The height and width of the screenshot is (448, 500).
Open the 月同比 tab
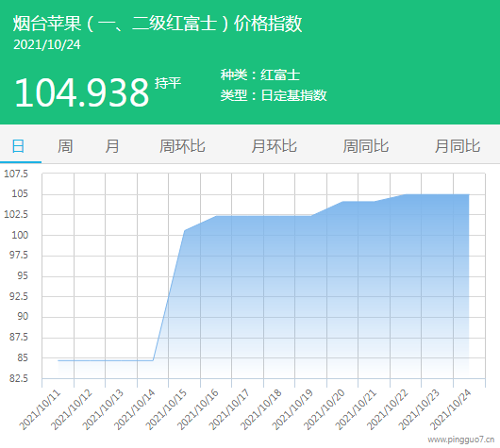pos(458,146)
